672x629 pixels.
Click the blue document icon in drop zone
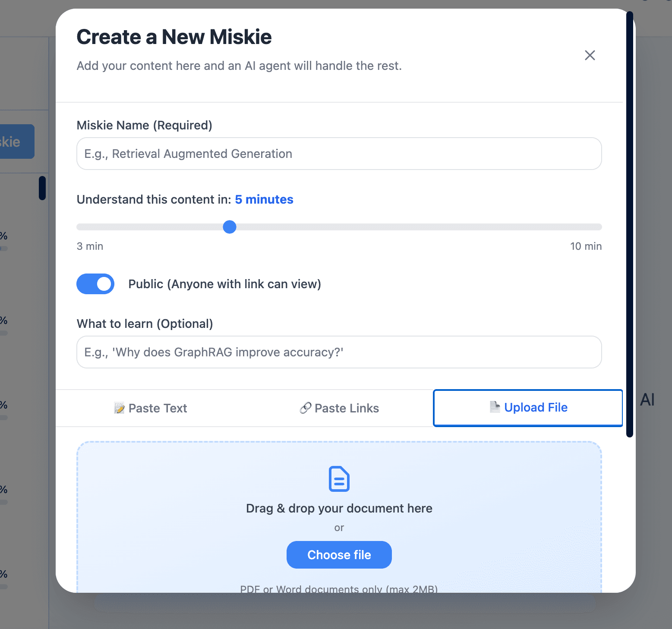pyautogui.click(x=339, y=479)
